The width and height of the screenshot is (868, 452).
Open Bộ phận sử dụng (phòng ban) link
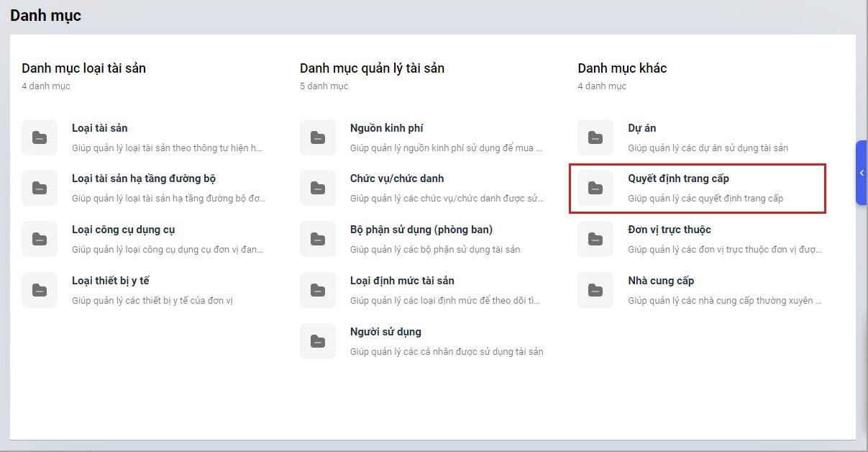point(421,230)
